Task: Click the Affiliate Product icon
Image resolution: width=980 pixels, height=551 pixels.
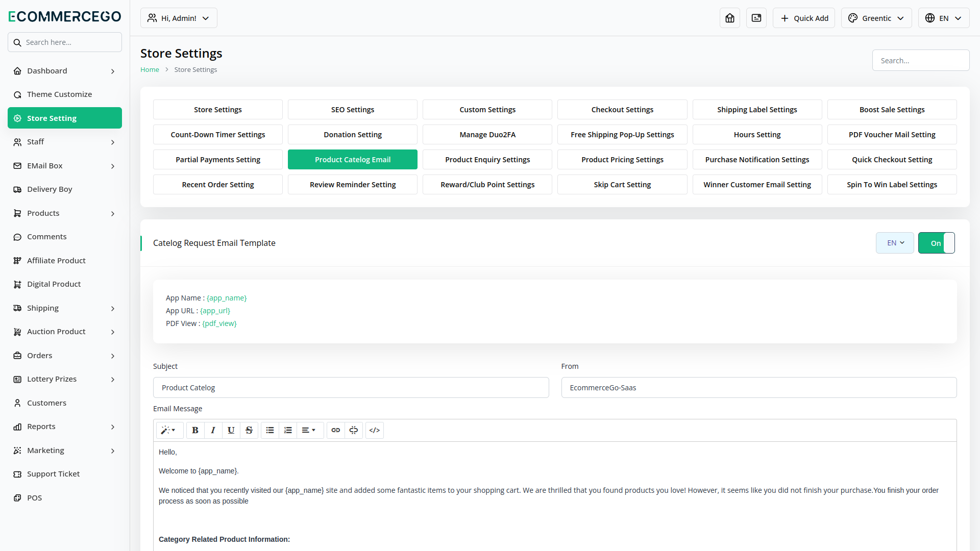Action: 17,261
